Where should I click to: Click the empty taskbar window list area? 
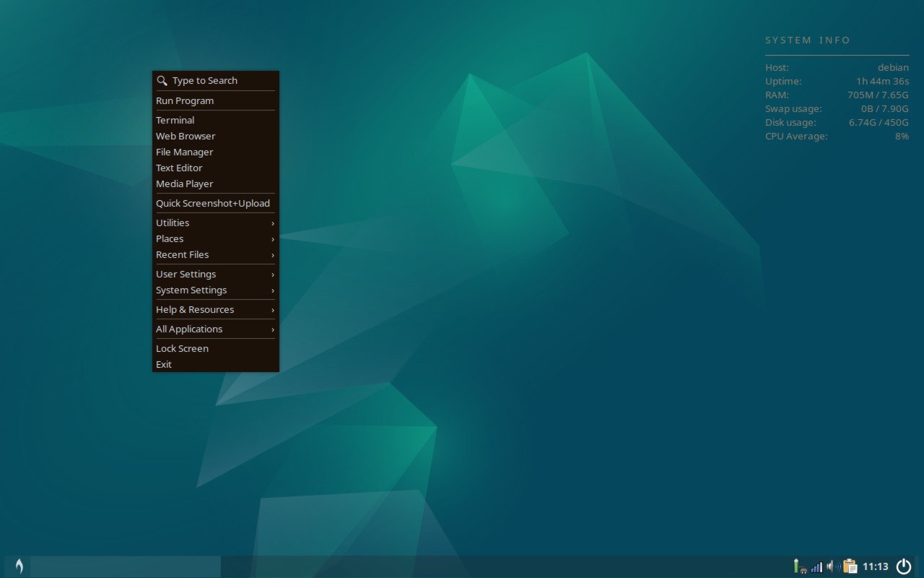[126, 566]
